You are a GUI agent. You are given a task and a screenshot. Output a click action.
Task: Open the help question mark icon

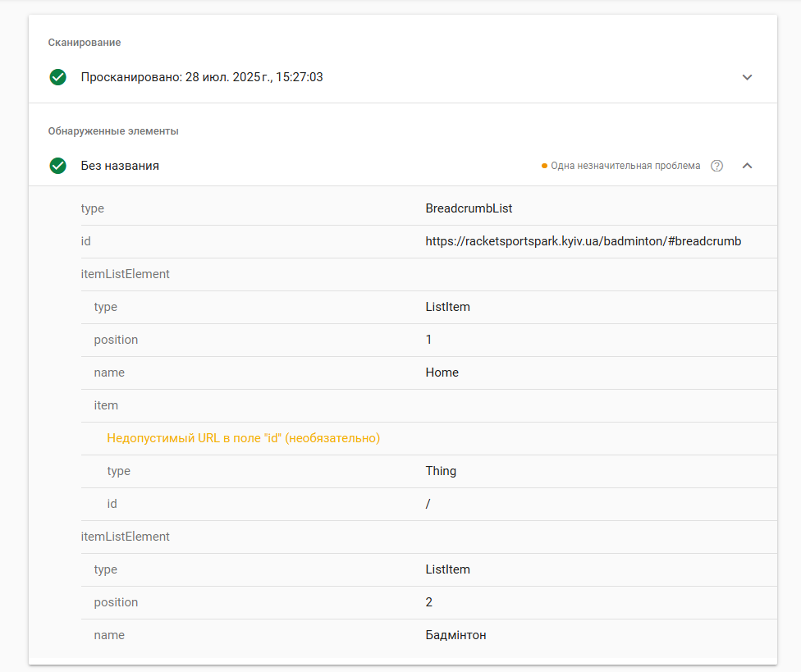tap(716, 166)
